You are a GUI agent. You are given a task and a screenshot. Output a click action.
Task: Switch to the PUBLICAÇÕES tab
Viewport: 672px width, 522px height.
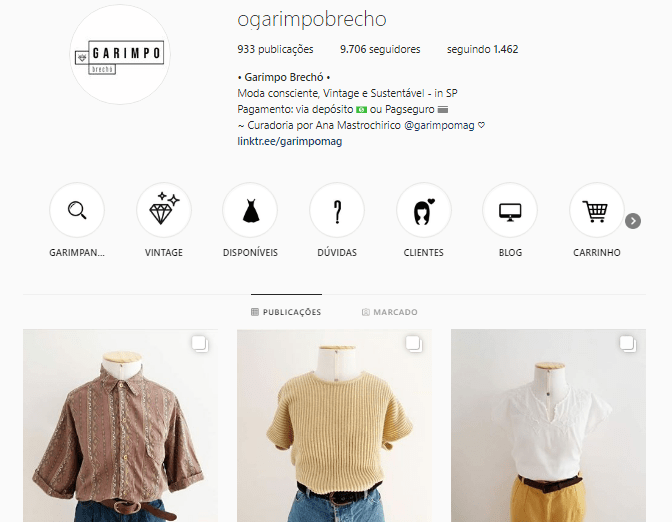tap(286, 312)
